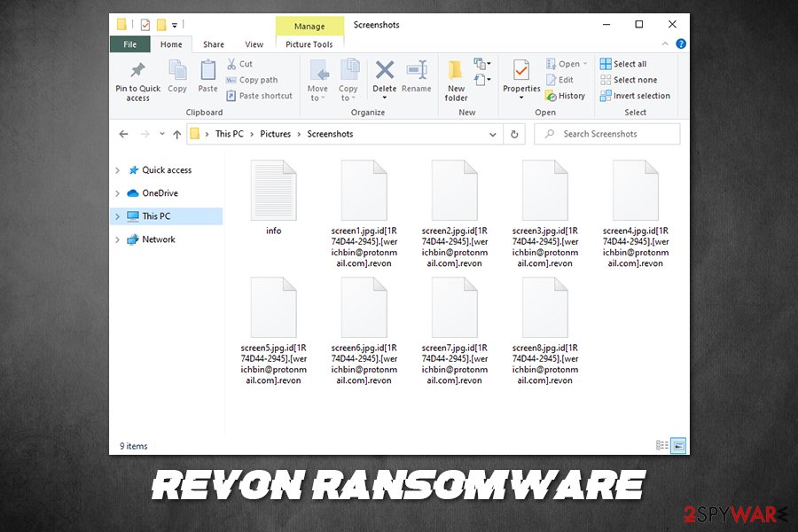The width and height of the screenshot is (798, 532).
Task: Expand the Network tree node
Action: pyautogui.click(x=118, y=239)
